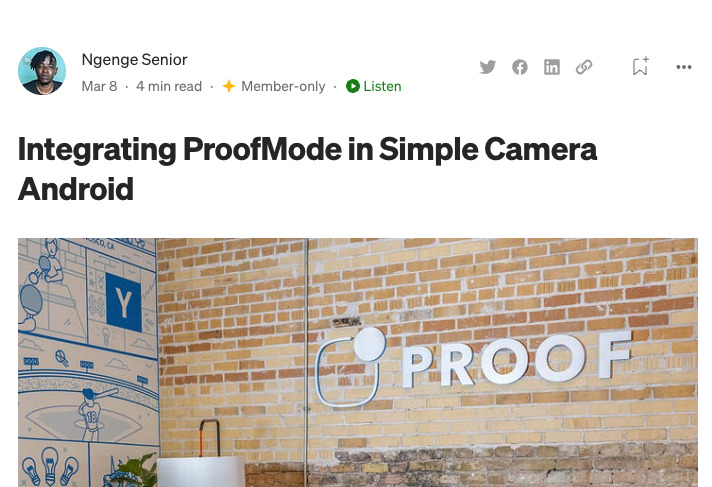Click the 4 min read label
Viewport: 712px width, 487px height.
coord(169,86)
